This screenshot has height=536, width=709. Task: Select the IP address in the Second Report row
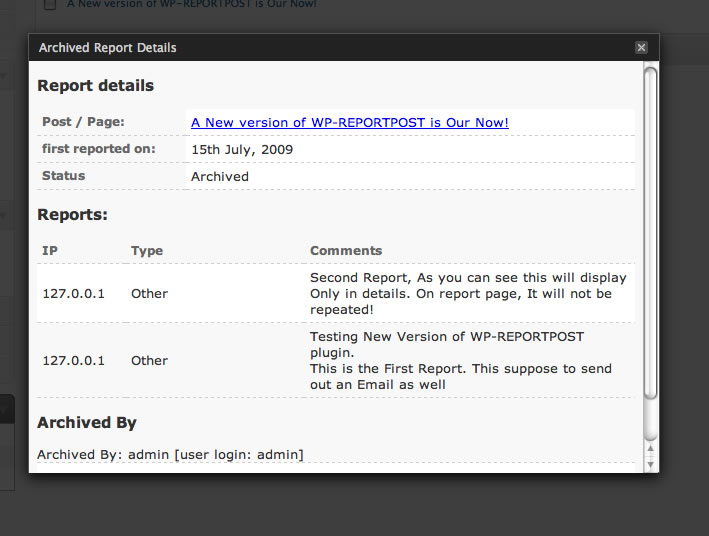tap(73, 294)
